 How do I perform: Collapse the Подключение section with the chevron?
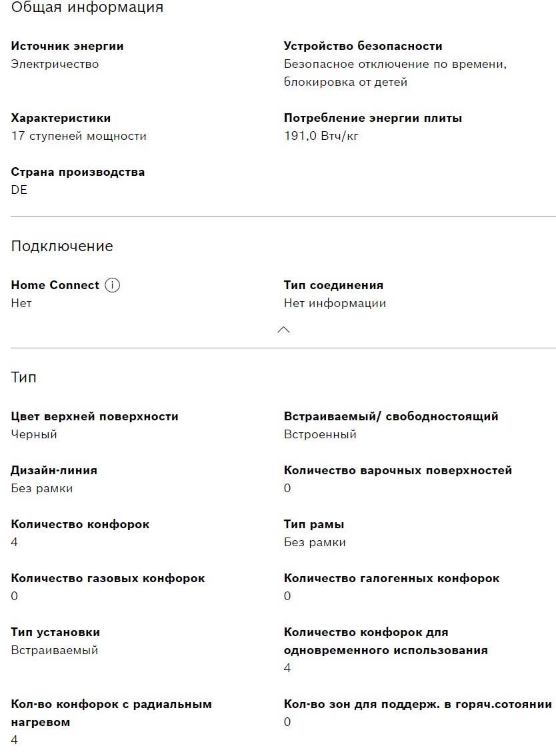283,329
